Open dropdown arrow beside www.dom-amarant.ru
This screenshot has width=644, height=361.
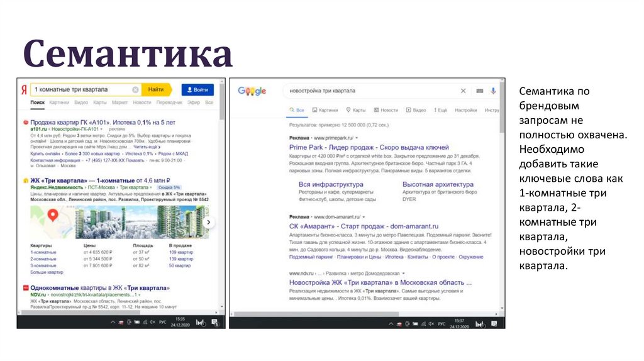coord(364,217)
